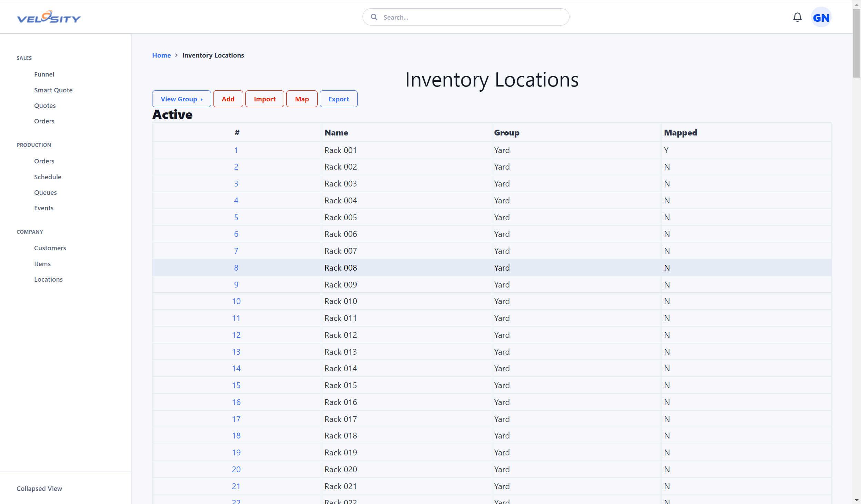Open the notifications bell

[x=797, y=17]
